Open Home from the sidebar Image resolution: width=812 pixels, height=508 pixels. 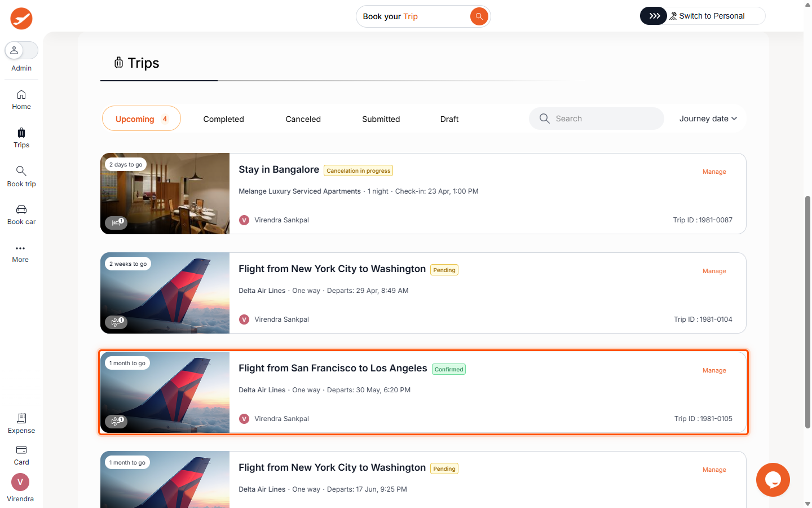(x=21, y=99)
